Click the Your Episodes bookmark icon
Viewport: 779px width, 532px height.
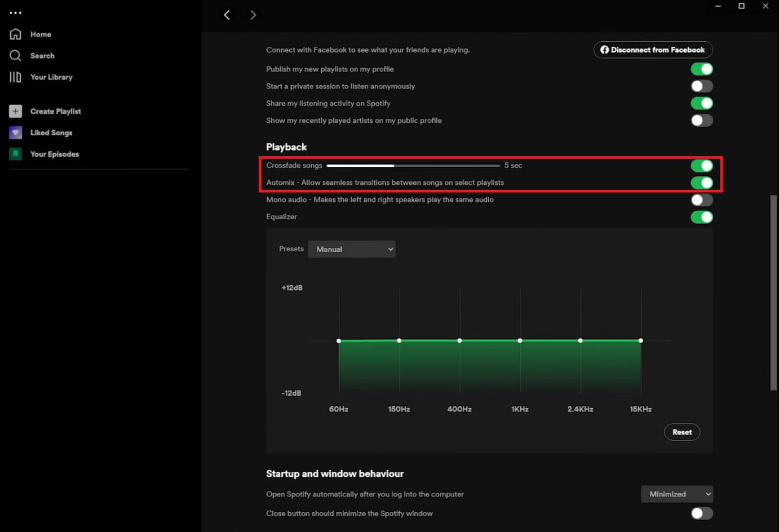(16, 154)
